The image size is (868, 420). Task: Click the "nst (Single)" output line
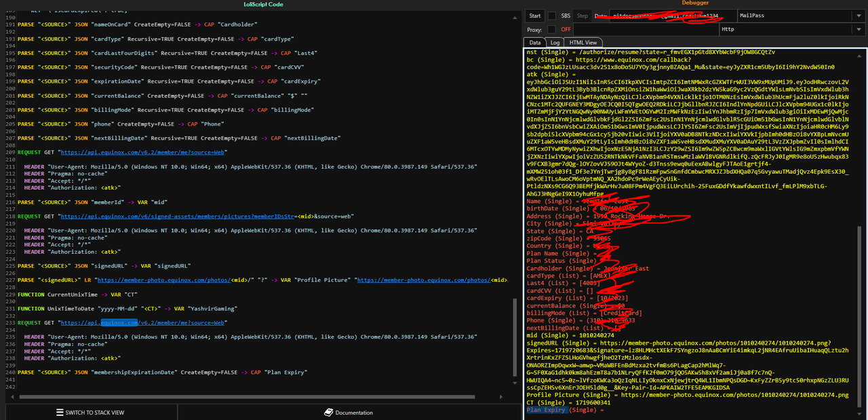650,52
